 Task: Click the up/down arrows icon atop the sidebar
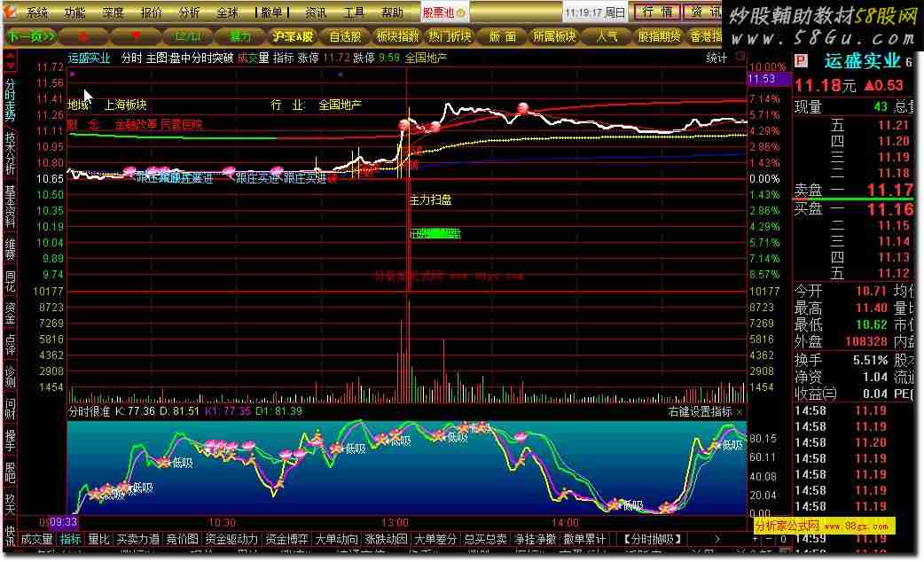(x=10, y=61)
